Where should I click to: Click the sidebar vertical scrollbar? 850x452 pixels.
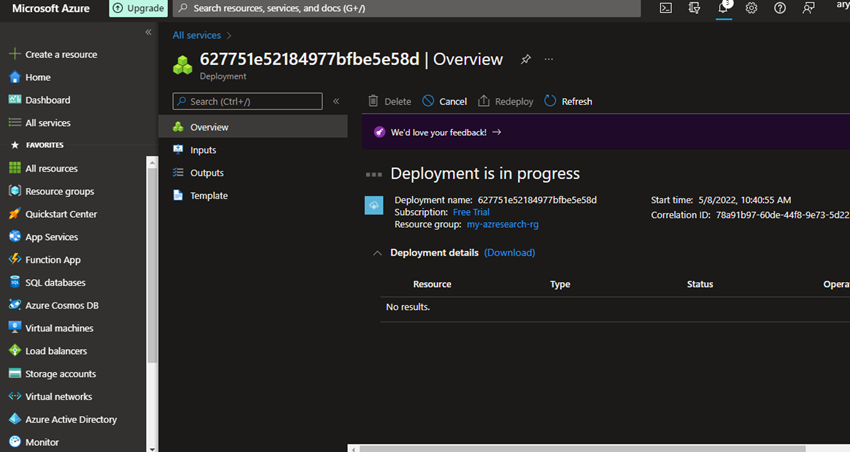[152, 266]
